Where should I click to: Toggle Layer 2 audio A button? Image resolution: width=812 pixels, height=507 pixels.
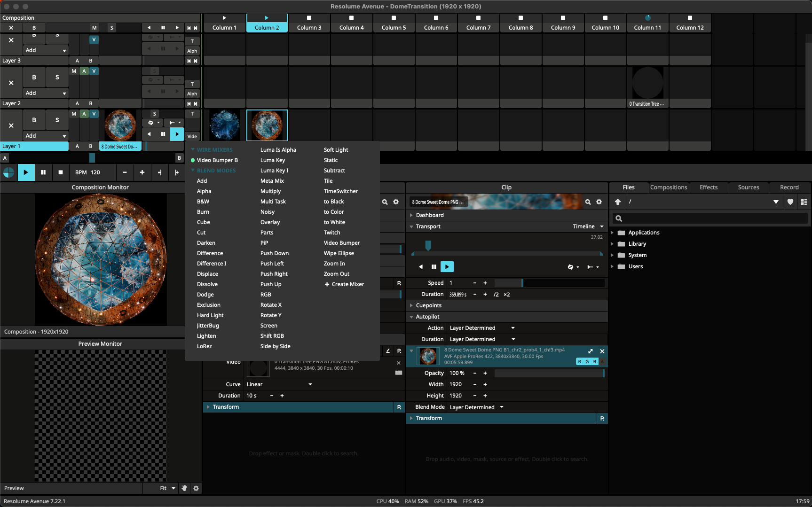tap(84, 71)
